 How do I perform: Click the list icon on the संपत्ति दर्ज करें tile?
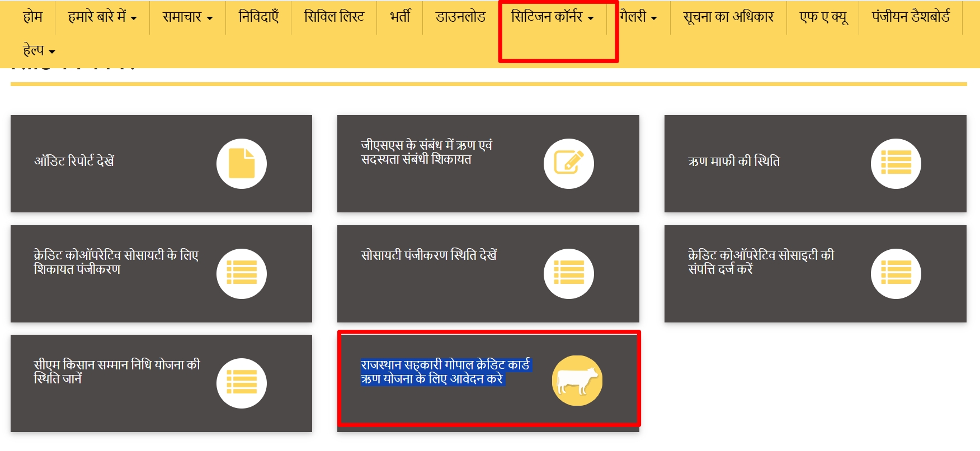pos(896,274)
